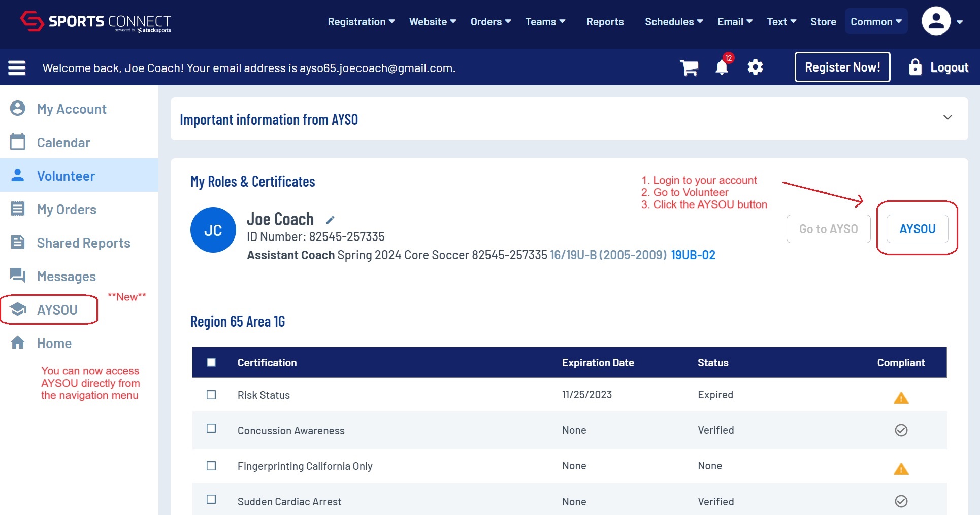The width and height of the screenshot is (980, 515).
Task: Select Calendar in sidebar
Action: (79, 142)
